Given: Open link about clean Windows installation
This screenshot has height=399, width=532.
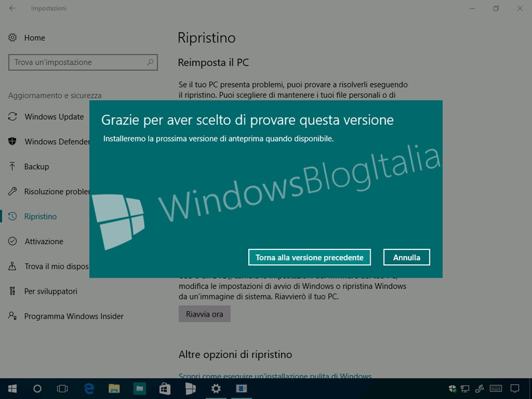Looking at the screenshot, I should [x=275, y=376].
